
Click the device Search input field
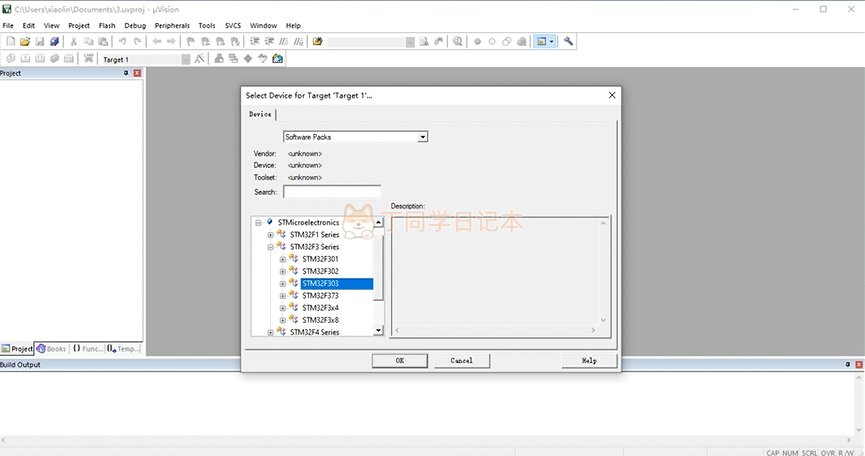pyautogui.click(x=332, y=191)
